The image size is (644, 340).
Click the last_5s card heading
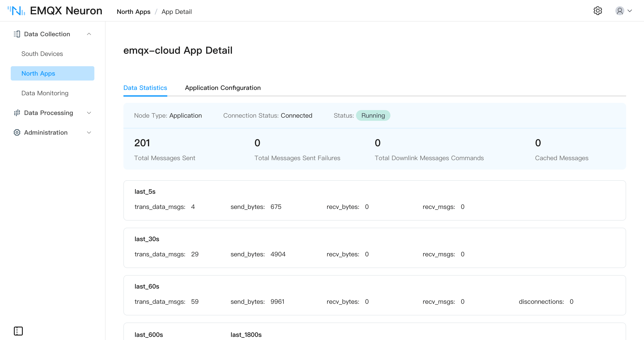pos(145,192)
